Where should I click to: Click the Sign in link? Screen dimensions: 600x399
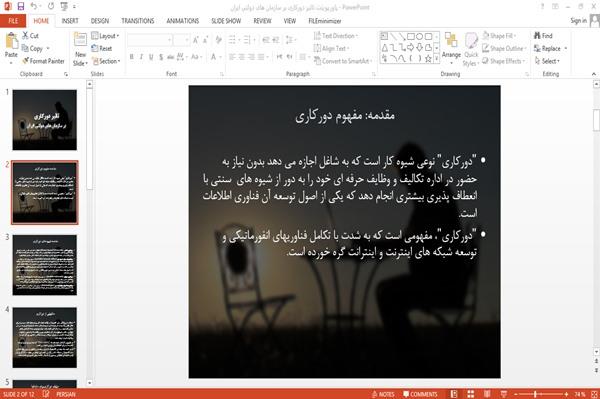pyautogui.click(x=578, y=21)
